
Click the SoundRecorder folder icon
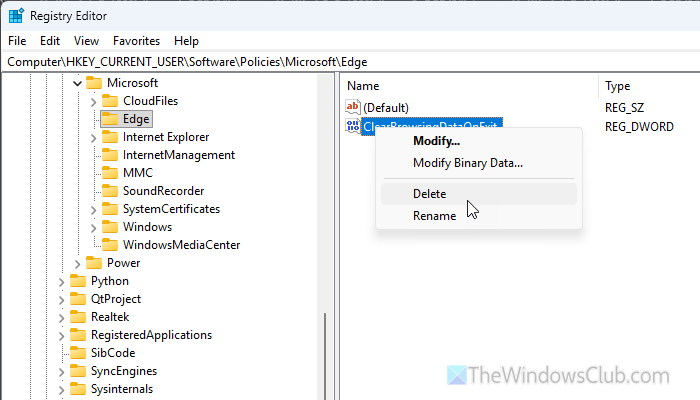110,191
